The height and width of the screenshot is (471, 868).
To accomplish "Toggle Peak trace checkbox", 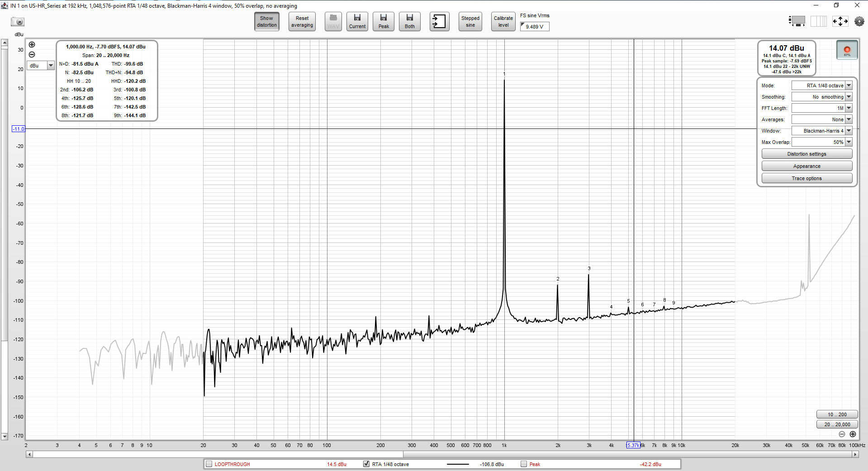I will pyautogui.click(x=524, y=464).
